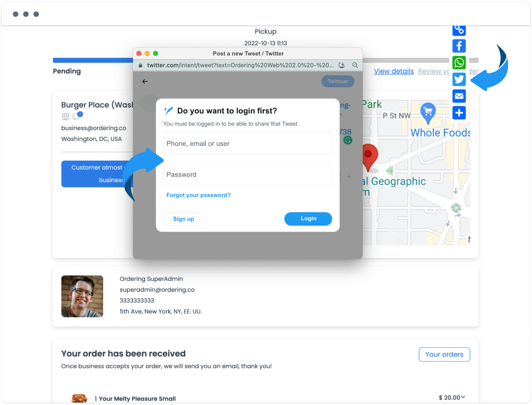Screen dimensions: 532x405
Task: Click the lock icon in Twitter address bar
Action: (x=140, y=65)
